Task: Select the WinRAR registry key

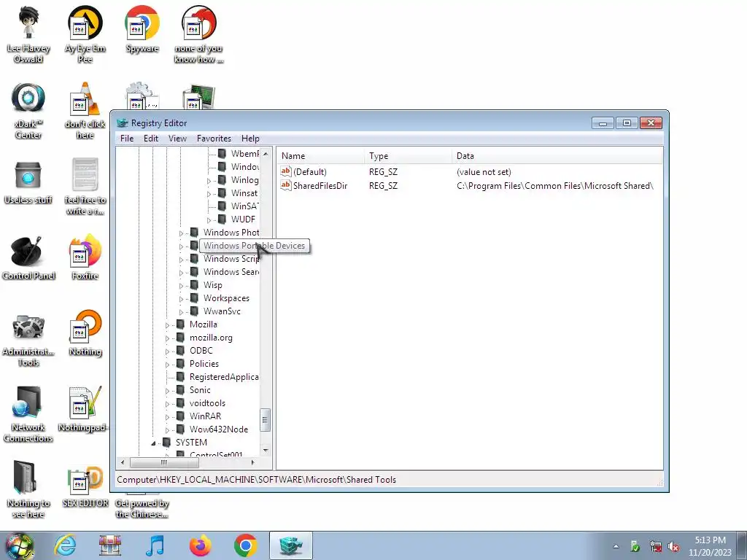Action: (x=205, y=416)
